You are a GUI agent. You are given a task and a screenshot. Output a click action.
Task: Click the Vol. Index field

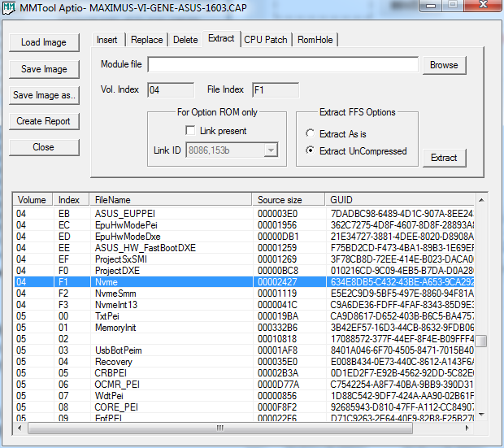171,90
